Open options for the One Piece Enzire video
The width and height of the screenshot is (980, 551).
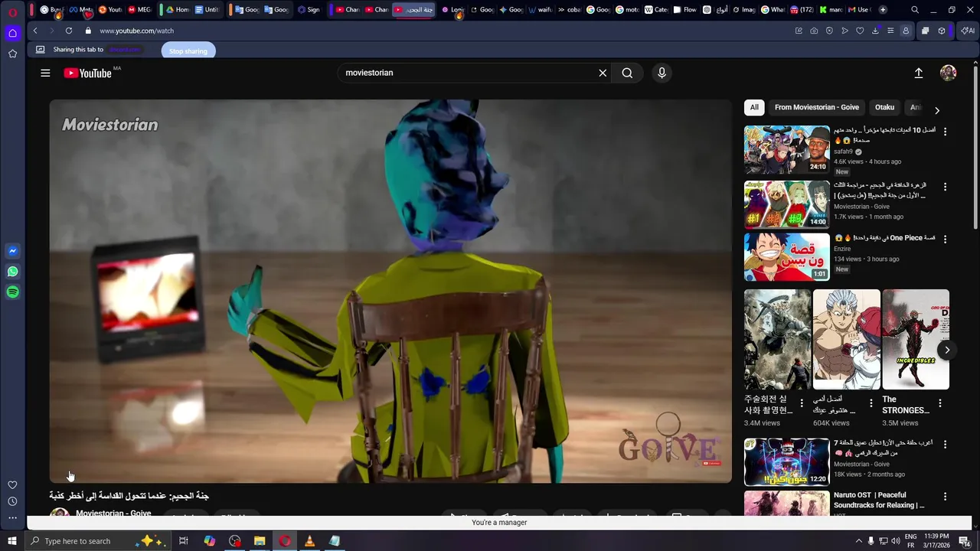(945, 240)
